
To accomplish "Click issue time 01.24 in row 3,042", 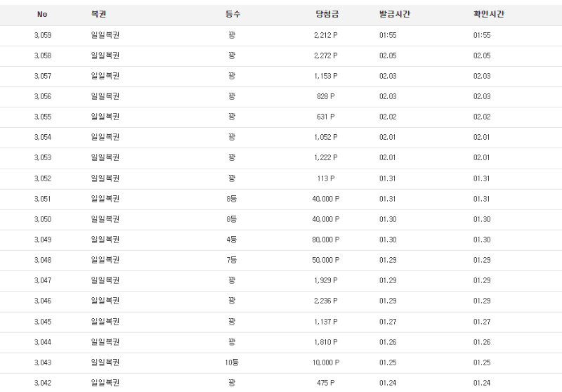I will (388, 383).
